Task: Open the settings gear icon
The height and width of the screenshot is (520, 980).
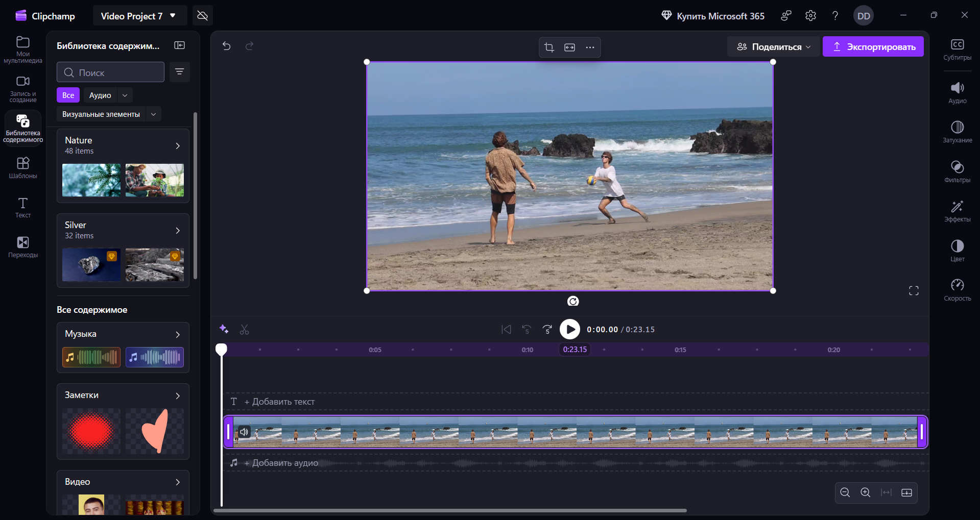Action: pyautogui.click(x=810, y=16)
